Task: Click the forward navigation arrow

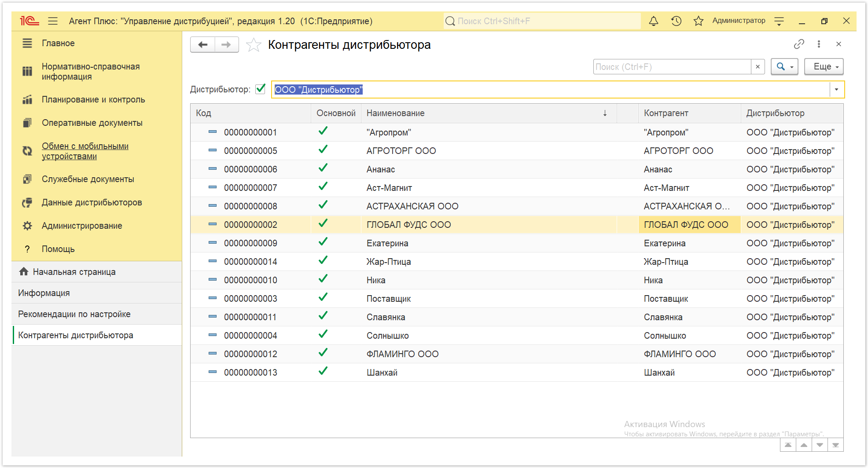Action: click(x=227, y=44)
